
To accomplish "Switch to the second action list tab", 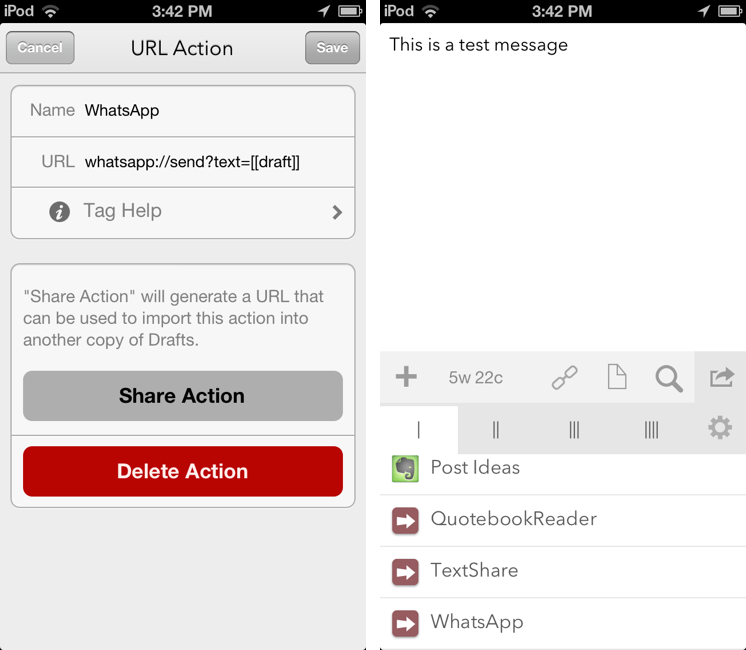I will [x=496, y=430].
